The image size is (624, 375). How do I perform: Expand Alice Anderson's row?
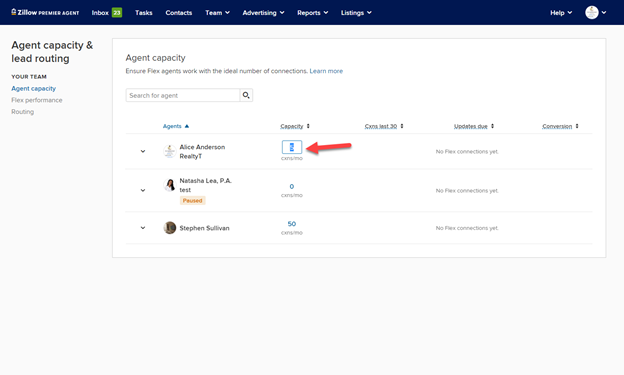pos(143,151)
